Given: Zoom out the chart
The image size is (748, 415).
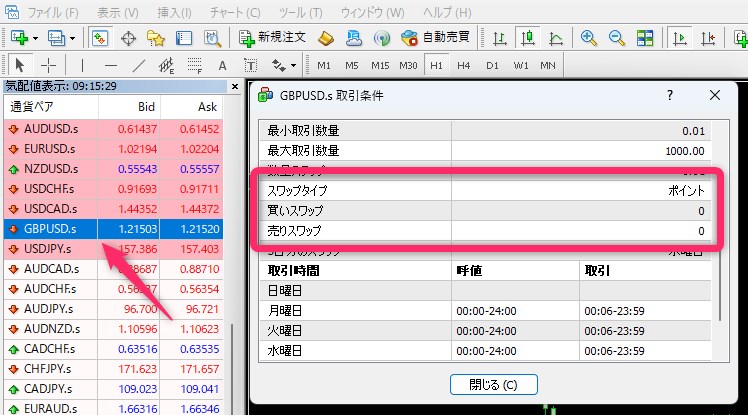Looking at the screenshot, I should [x=616, y=38].
